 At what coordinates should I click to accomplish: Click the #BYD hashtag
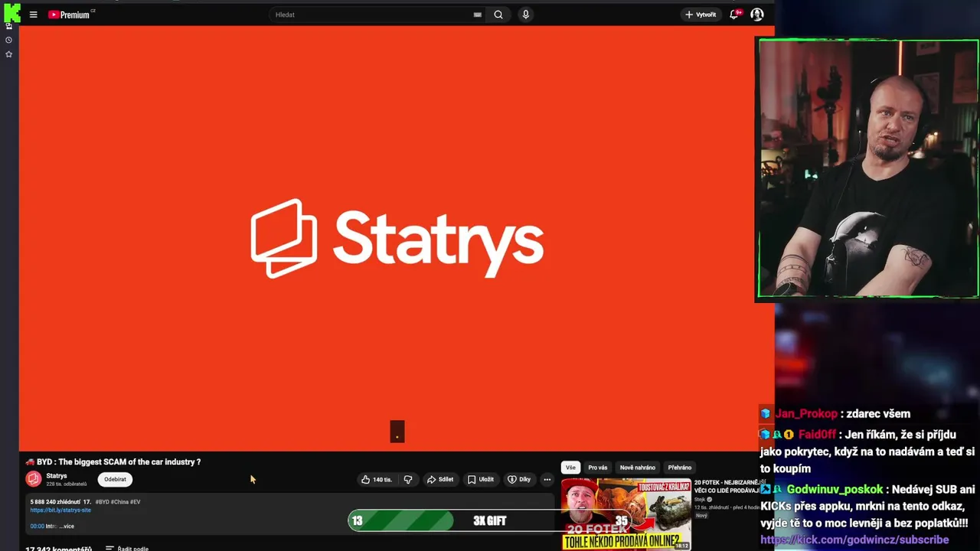pyautogui.click(x=103, y=502)
